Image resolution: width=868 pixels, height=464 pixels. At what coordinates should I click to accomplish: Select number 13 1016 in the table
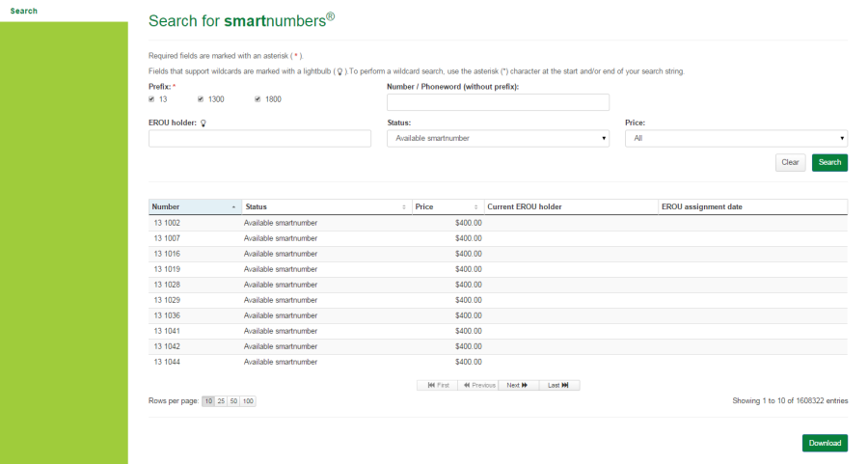coord(167,254)
